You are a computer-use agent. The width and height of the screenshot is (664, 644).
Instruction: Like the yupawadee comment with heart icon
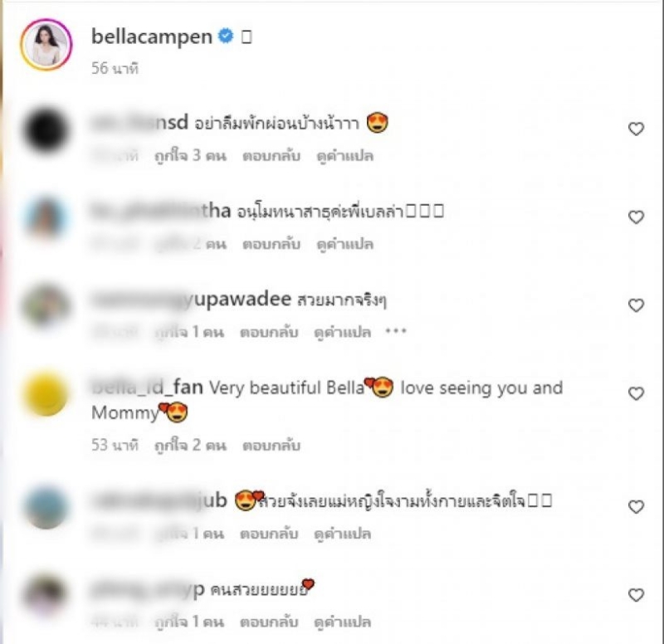[x=636, y=305]
